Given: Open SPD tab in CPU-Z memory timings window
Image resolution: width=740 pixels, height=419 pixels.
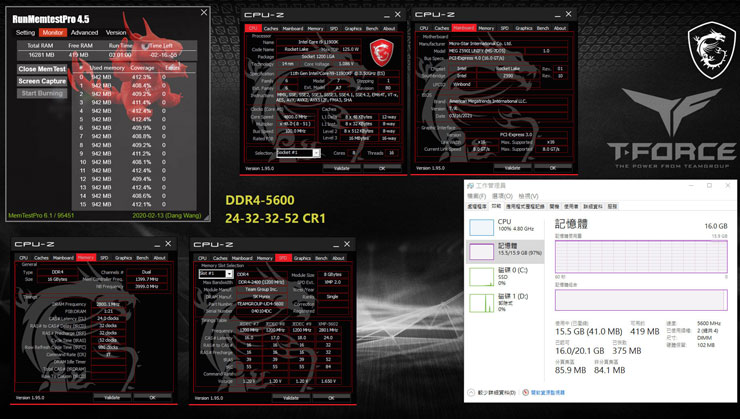Looking at the screenshot, I should 104,258.
